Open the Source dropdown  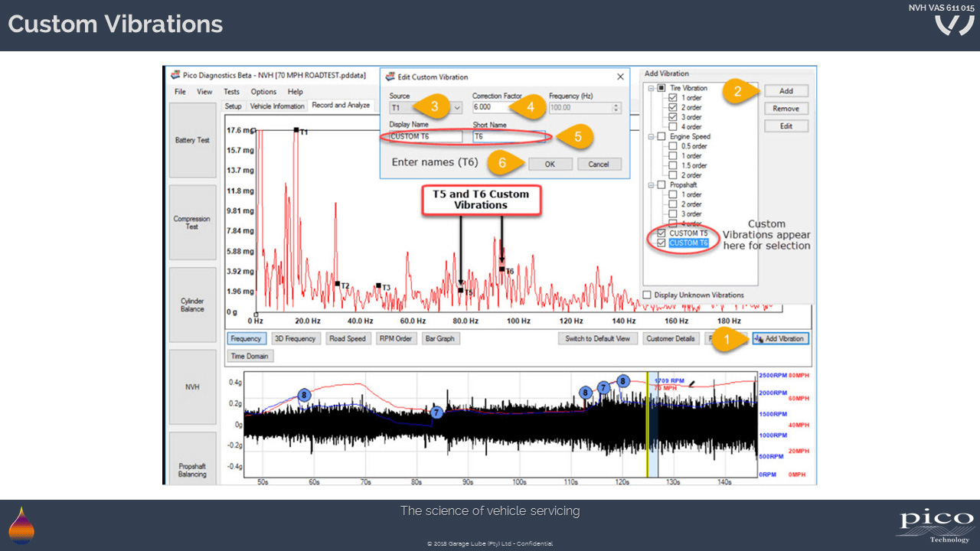(x=457, y=108)
